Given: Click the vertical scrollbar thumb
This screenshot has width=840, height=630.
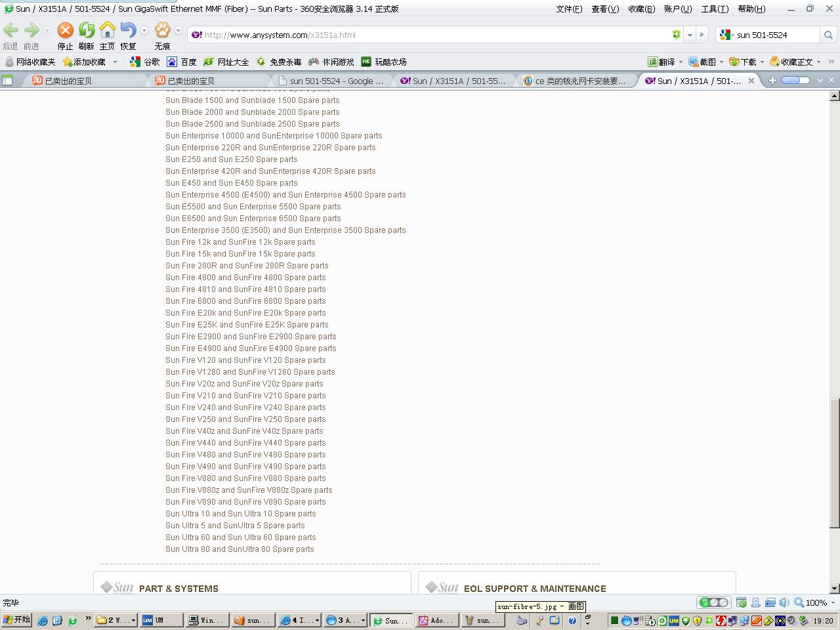Looking at the screenshot, I should (834, 463).
